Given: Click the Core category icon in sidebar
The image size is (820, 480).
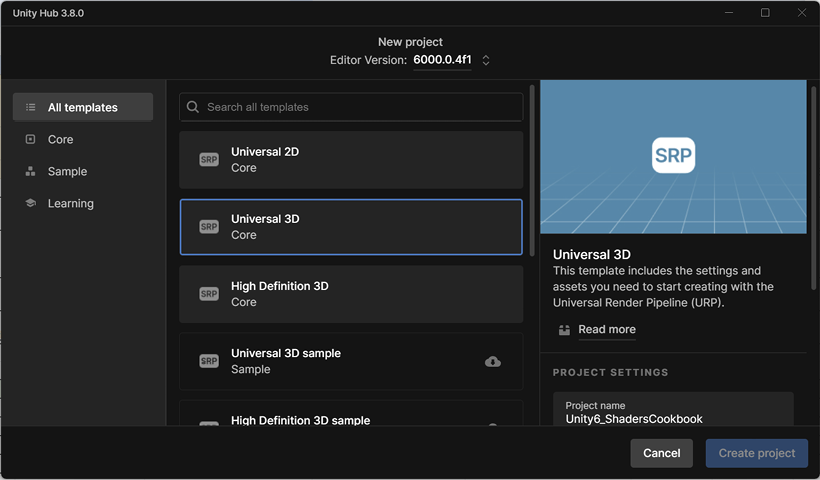Looking at the screenshot, I should pyautogui.click(x=31, y=139).
